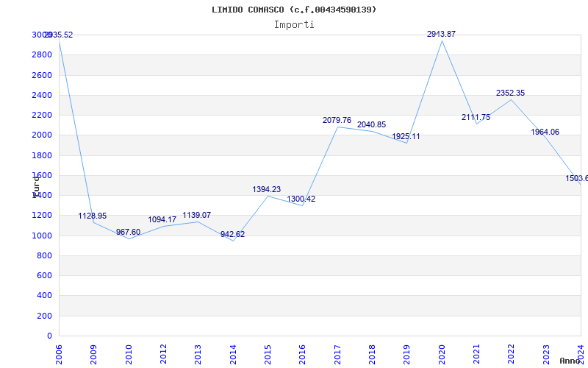Select the peak value 2943.87

pos(442,34)
